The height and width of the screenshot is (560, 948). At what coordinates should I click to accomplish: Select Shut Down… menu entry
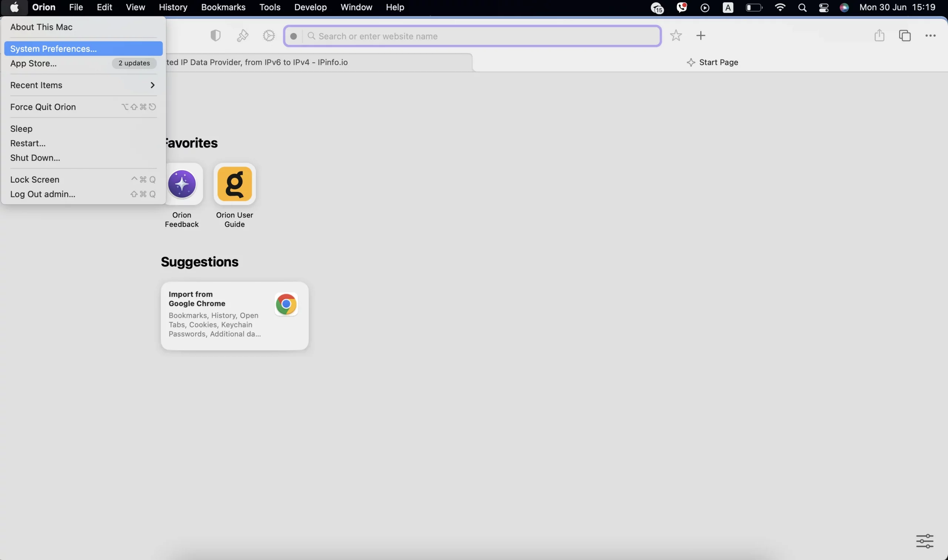tap(83, 158)
